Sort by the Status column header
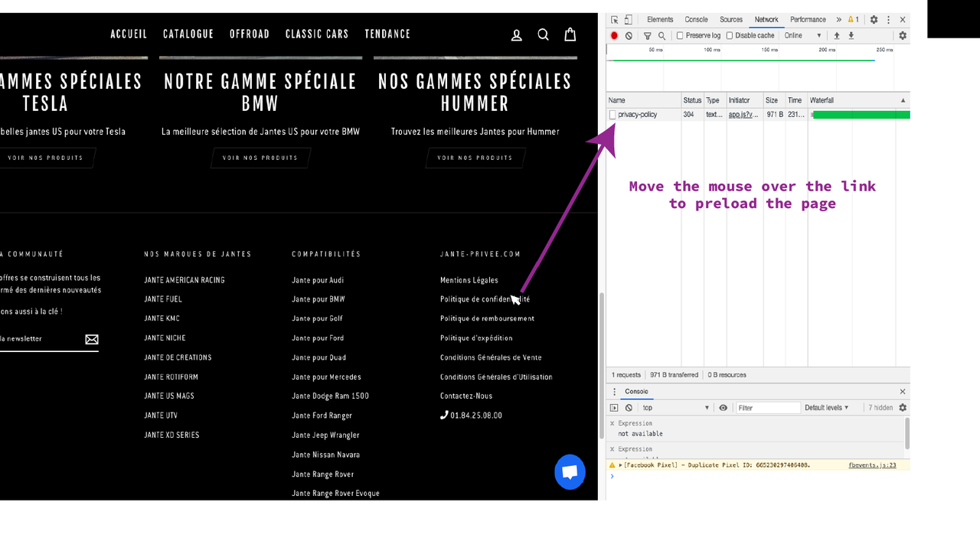Image resolution: width=980 pixels, height=551 pixels. pos(692,100)
